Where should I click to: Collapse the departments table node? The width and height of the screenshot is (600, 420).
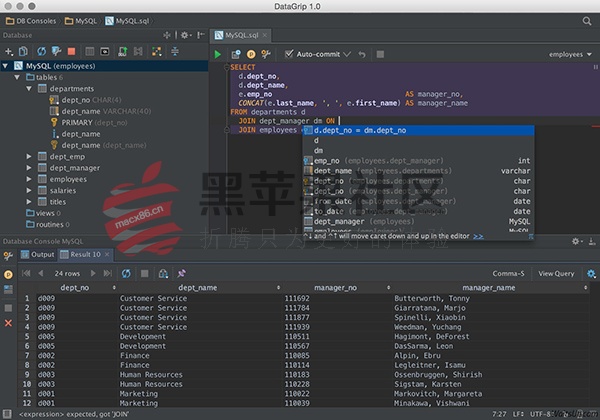point(29,89)
